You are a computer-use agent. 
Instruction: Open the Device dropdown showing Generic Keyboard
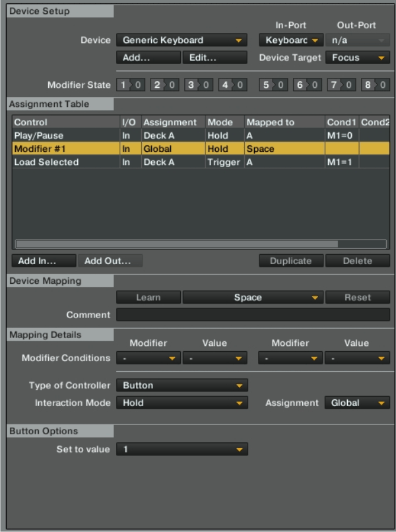(181, 40)
